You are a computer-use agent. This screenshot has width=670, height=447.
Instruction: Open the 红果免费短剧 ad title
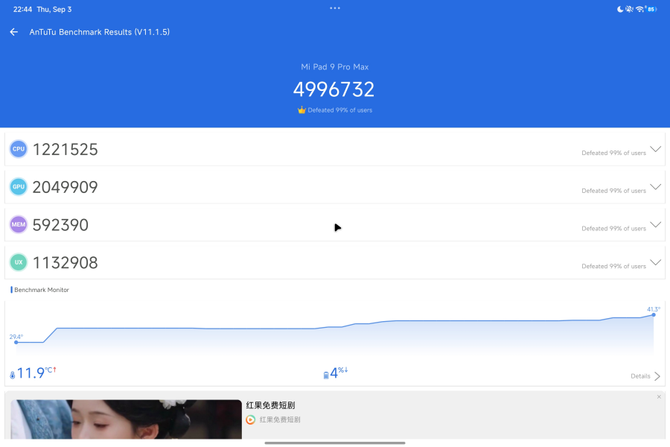tap(270, 405)
